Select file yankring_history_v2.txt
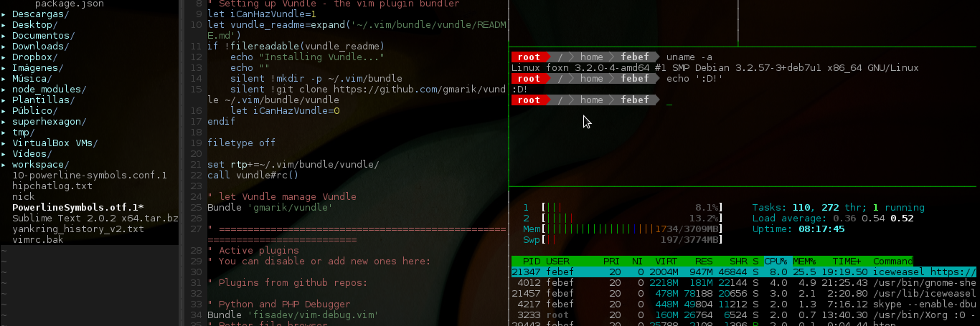This screenshot has width=980, height=326. pos(77,229)
